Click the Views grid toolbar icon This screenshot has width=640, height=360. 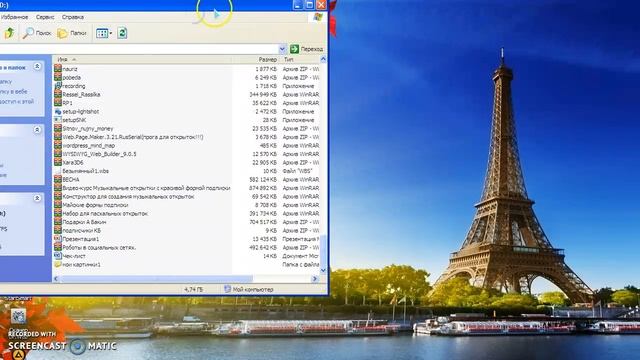pos(102,33)
